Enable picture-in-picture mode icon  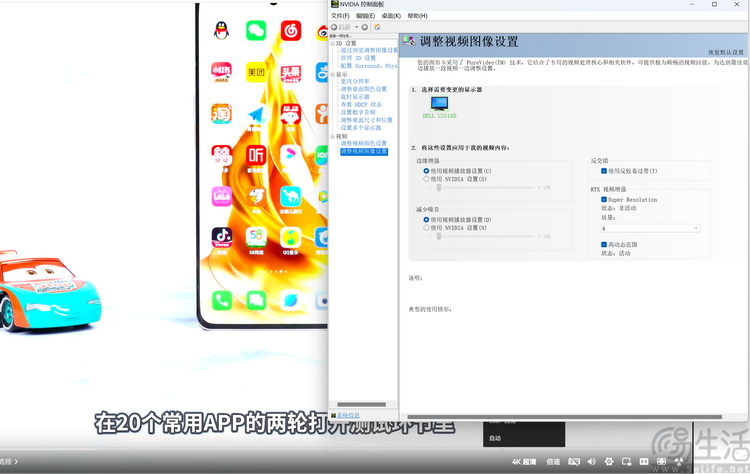point(626,462)
